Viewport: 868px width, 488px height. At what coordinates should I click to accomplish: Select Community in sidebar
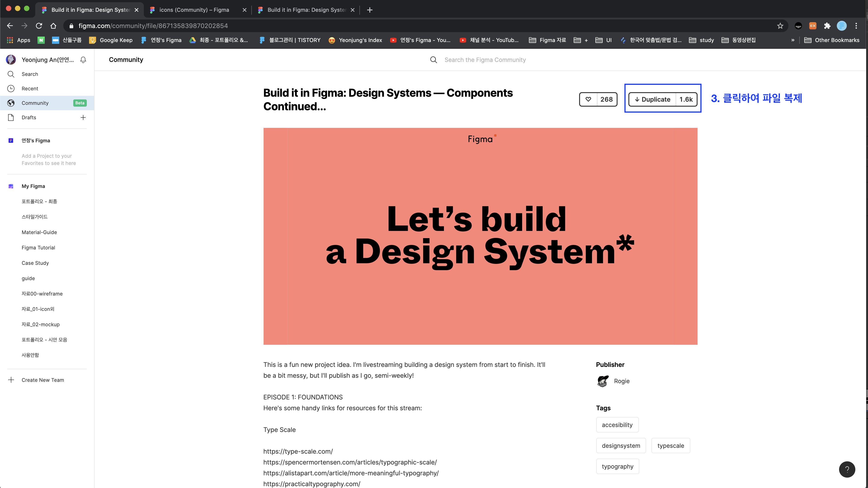pyautogui.click(x=35, y=103)
